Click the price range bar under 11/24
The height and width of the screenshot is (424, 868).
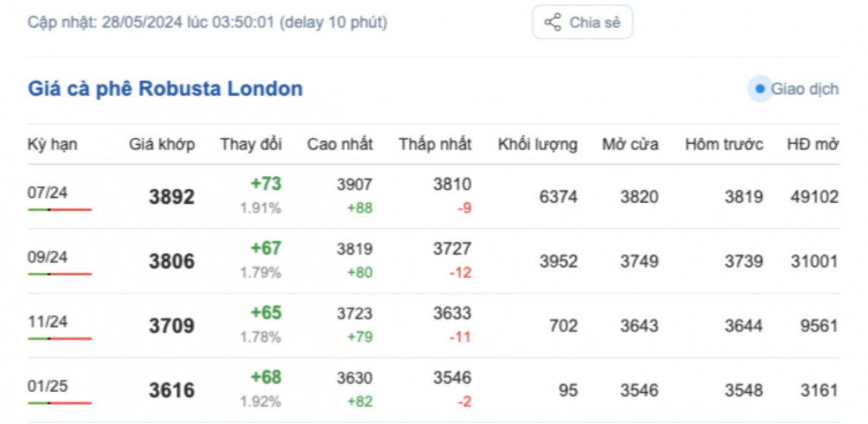[x=60, y=338]
